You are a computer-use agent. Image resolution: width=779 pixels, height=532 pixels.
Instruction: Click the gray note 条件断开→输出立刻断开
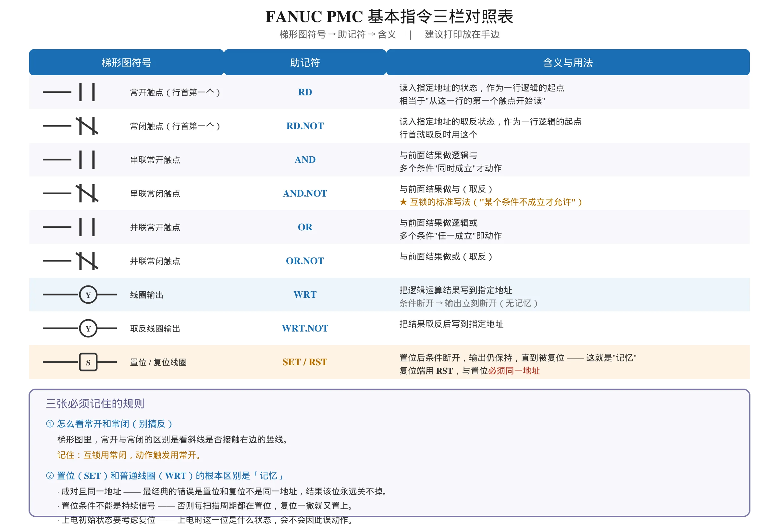pos(469,303)
